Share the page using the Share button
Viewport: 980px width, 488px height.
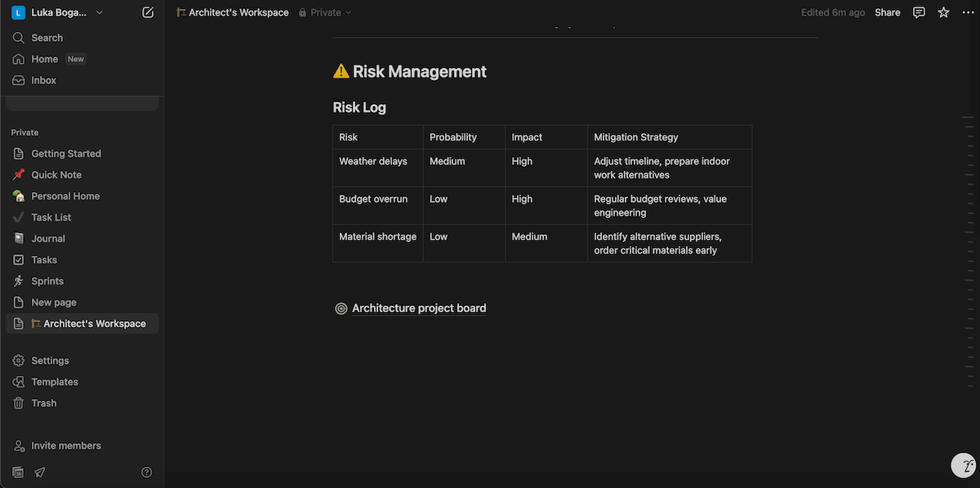pyautogui.click(x=887, y=11)
